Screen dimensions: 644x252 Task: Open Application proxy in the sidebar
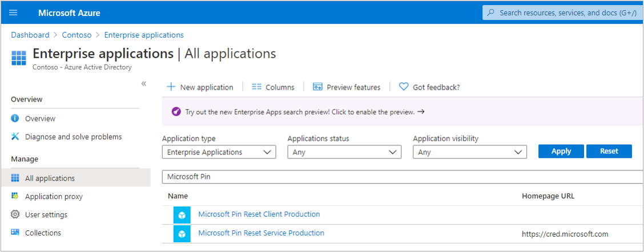54,196
